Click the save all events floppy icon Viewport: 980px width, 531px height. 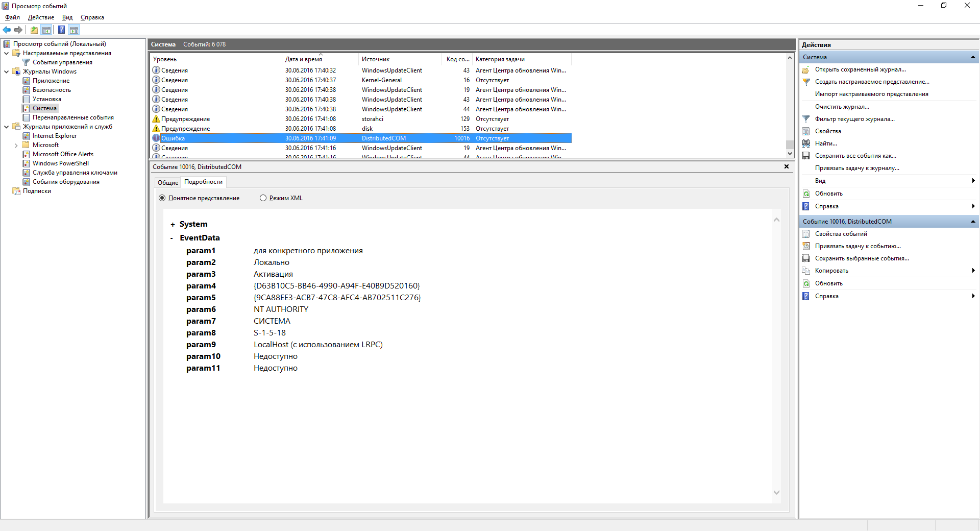[x=806, y=156]
